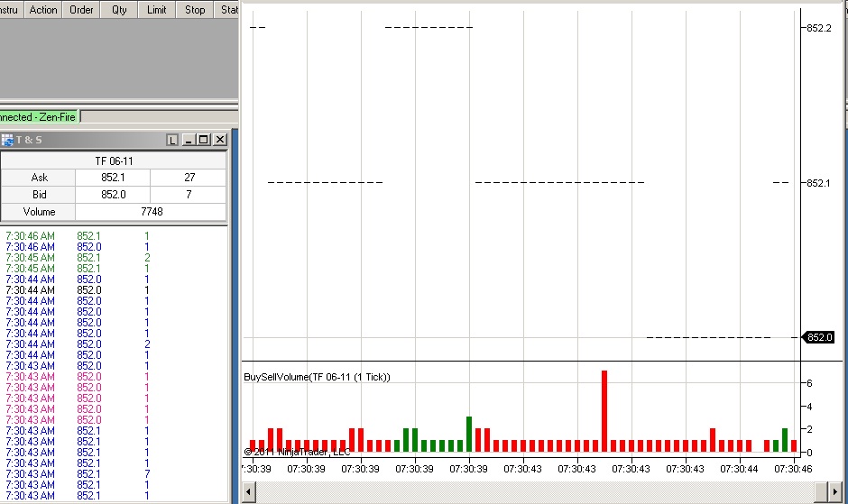The width and height of the screenshot is (848, 504).
Task: Minimize the T & S window
Action: click(189, 140)
